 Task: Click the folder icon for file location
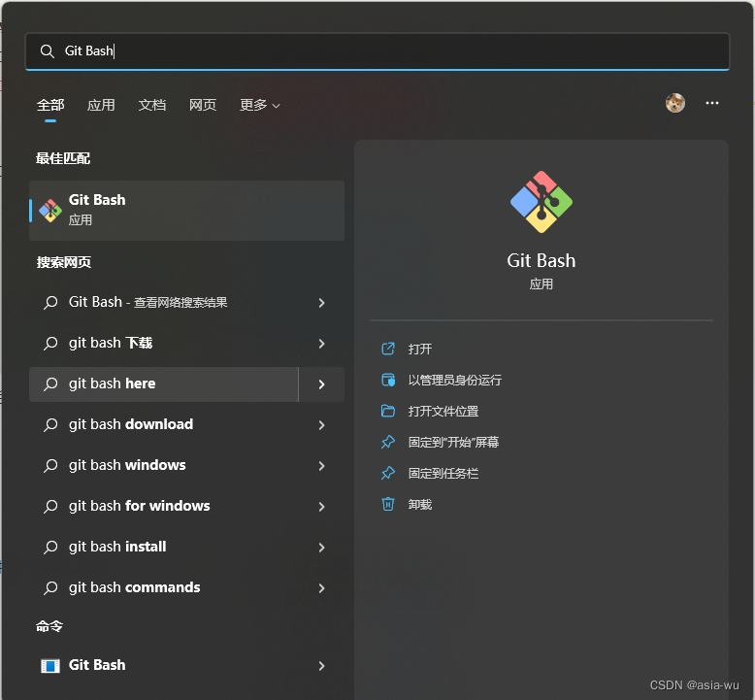click(x=388, y=411)
